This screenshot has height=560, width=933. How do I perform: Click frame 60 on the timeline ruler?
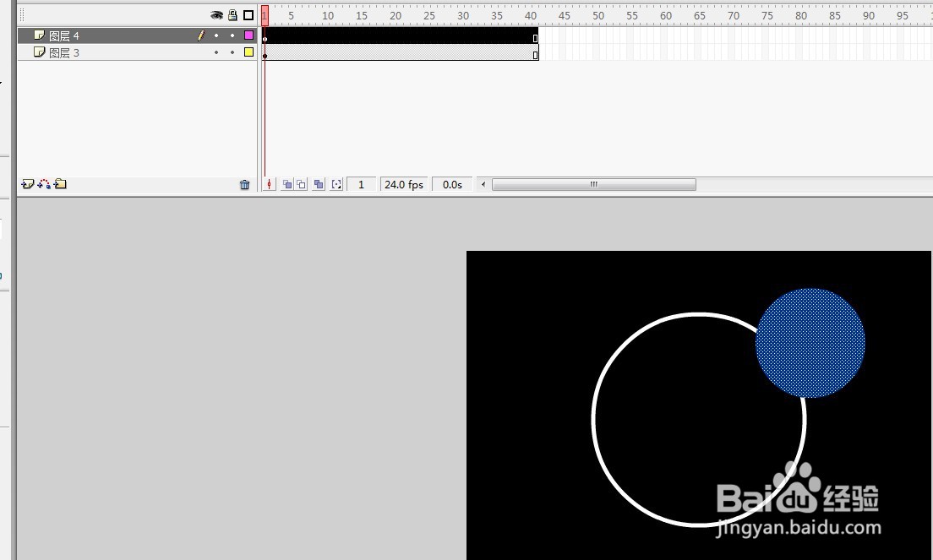pyautogui.click(x=666, y=15)
